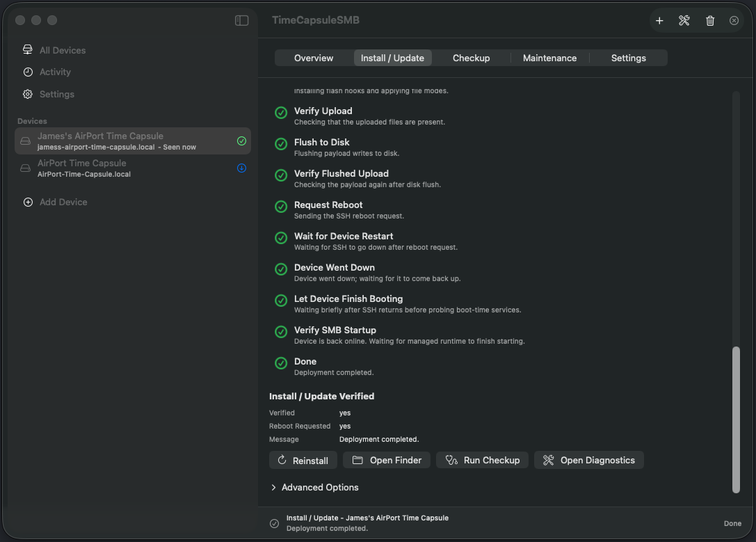Open app Settings in the sidebar
Image resolution: width=756 pixels, height=542 pixels.
(x=57, y=94)
